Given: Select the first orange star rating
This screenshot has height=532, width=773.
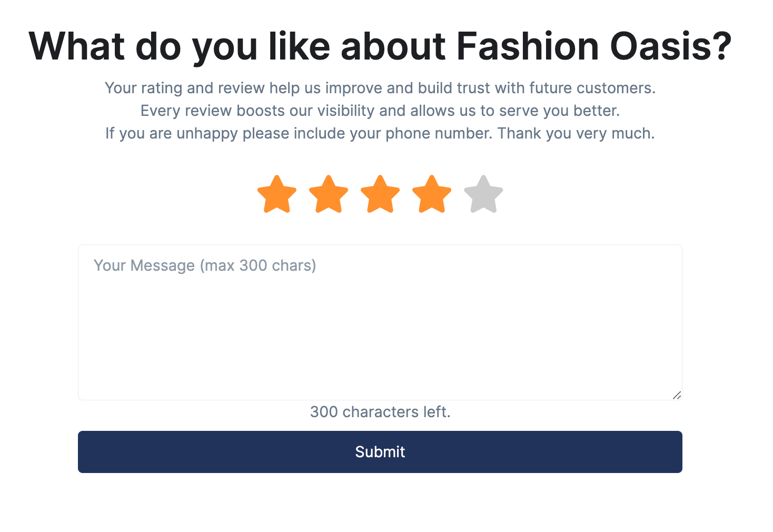Looking at the screenshot, I should [x=276, y=194].
